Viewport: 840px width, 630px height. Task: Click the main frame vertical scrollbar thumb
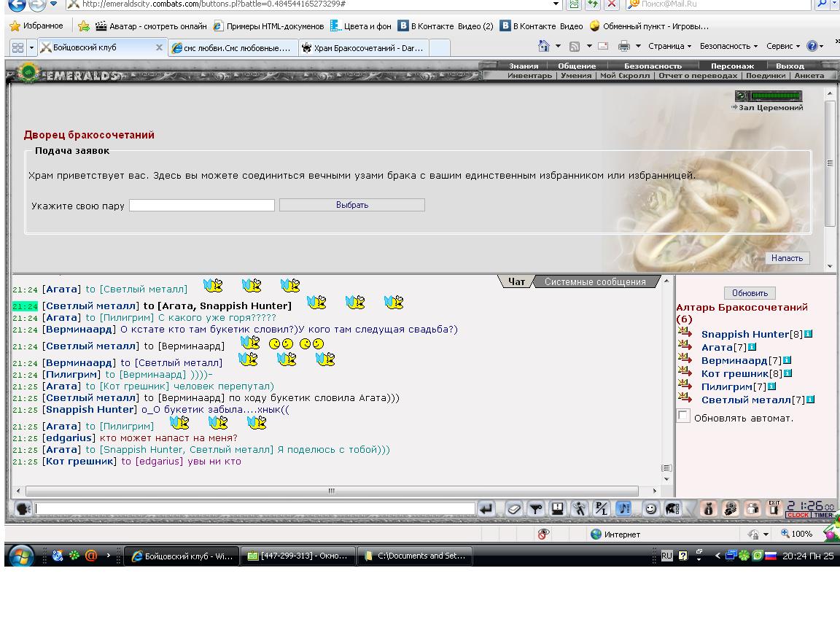pos(830,163)
